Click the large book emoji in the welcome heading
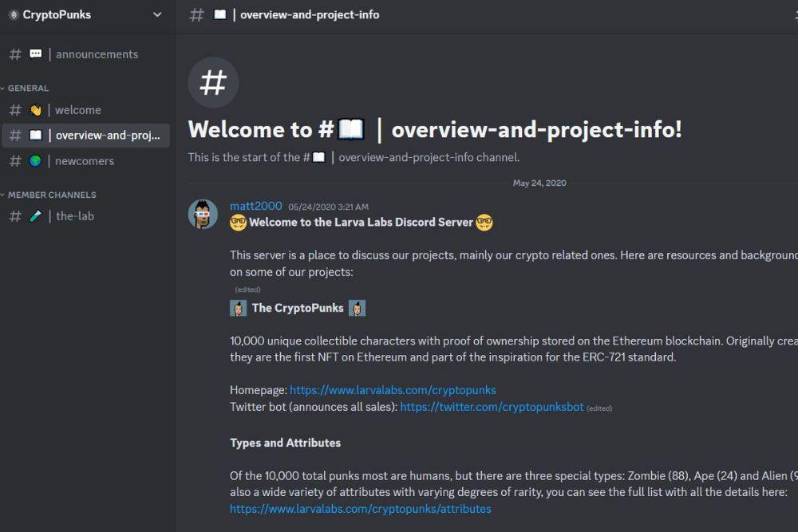798x532 pixels. (351, 129)
